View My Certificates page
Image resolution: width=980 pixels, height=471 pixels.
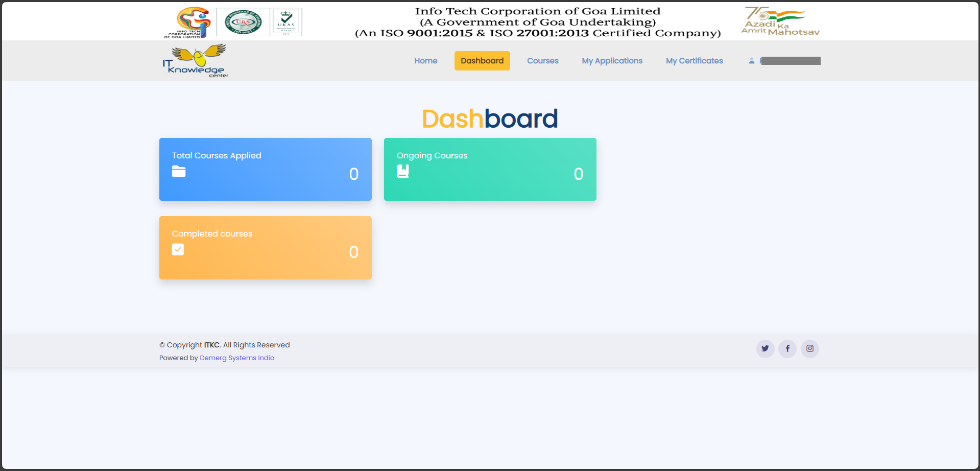click(694, 61)
